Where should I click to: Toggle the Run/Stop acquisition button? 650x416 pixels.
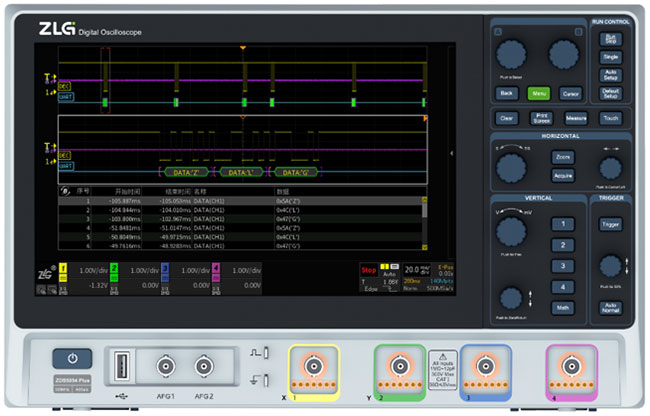(610, 38)
